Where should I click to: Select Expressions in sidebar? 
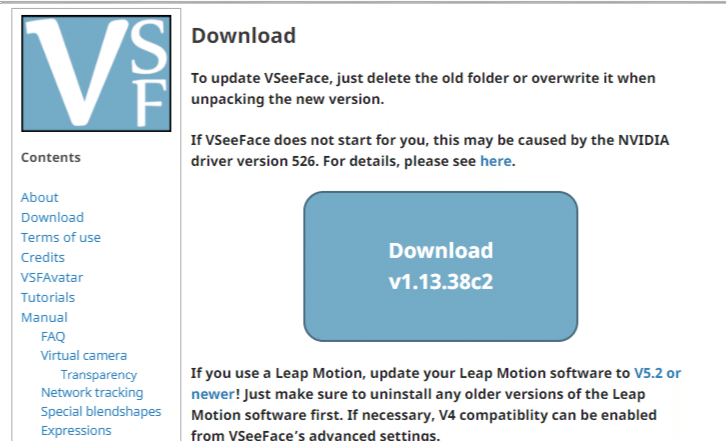[x=76, y=430]
